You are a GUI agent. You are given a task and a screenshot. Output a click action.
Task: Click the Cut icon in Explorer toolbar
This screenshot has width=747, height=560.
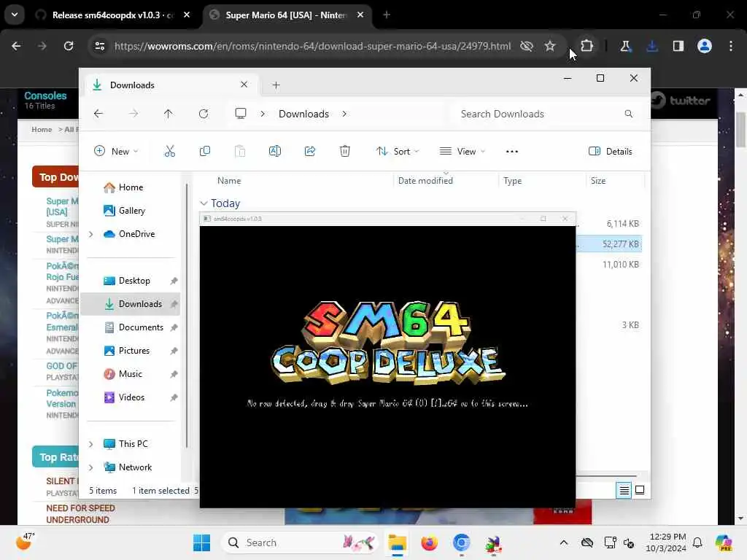[169, 152]
